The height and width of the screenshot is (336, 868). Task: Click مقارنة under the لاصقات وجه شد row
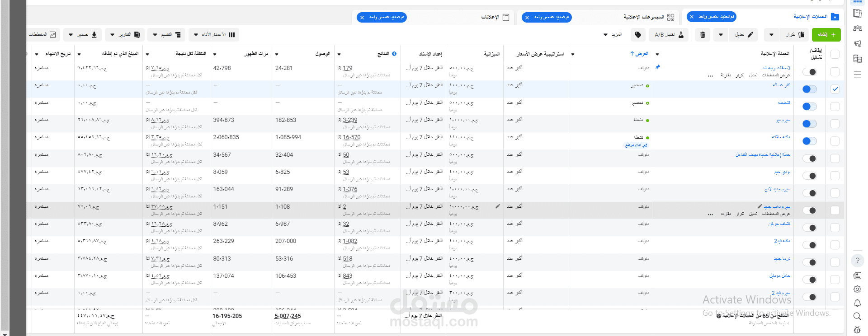[x=726, y=75]
